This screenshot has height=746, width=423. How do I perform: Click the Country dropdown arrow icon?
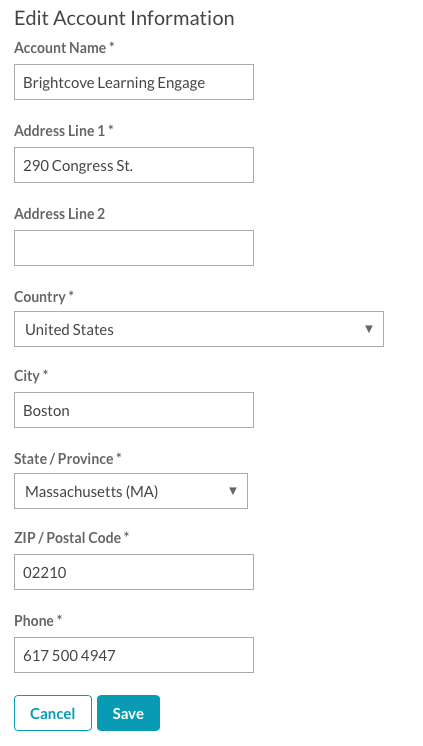[x=368, y=329]
